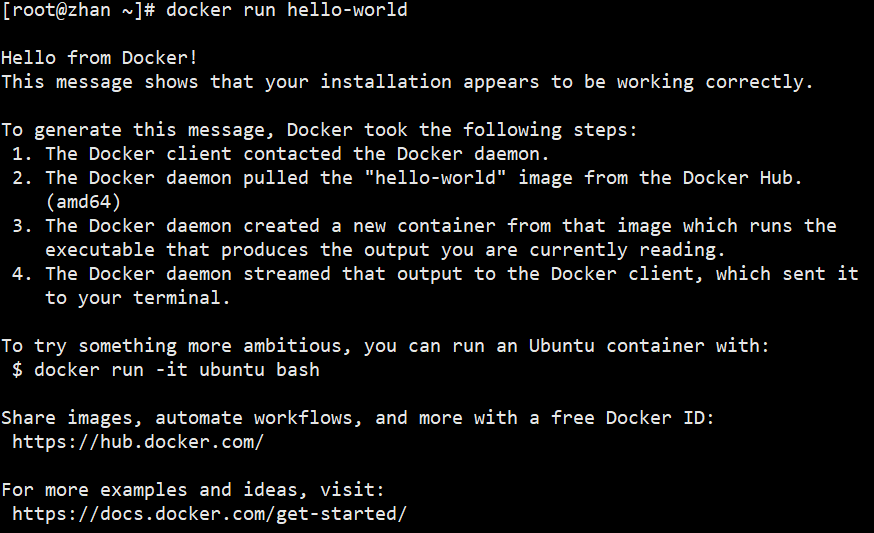Click the "(amd64)" architecture text

(83, 202)
